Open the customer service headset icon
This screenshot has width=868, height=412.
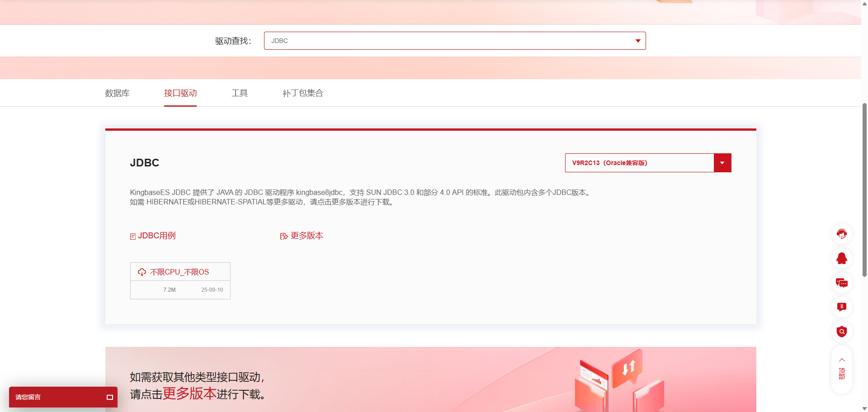point(841,234)
